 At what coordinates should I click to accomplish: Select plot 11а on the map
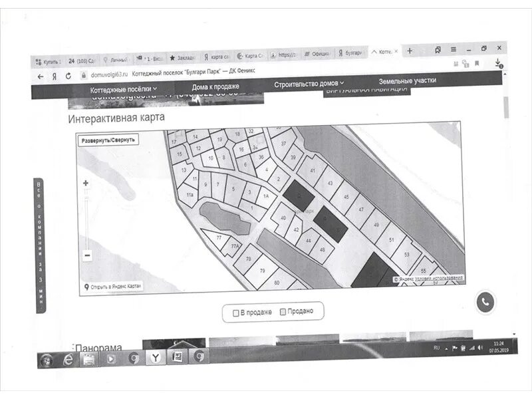pyautogui.click(x=190, y=195)
